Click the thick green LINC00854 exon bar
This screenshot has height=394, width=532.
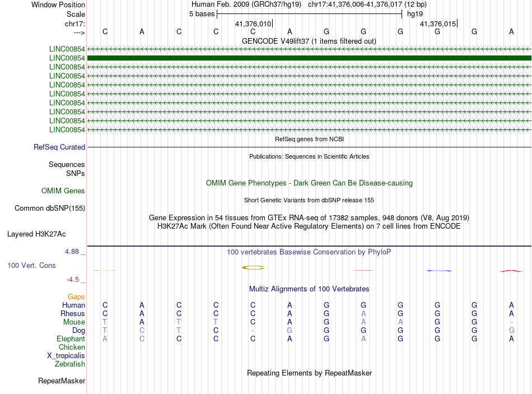(x=310, y=58)
